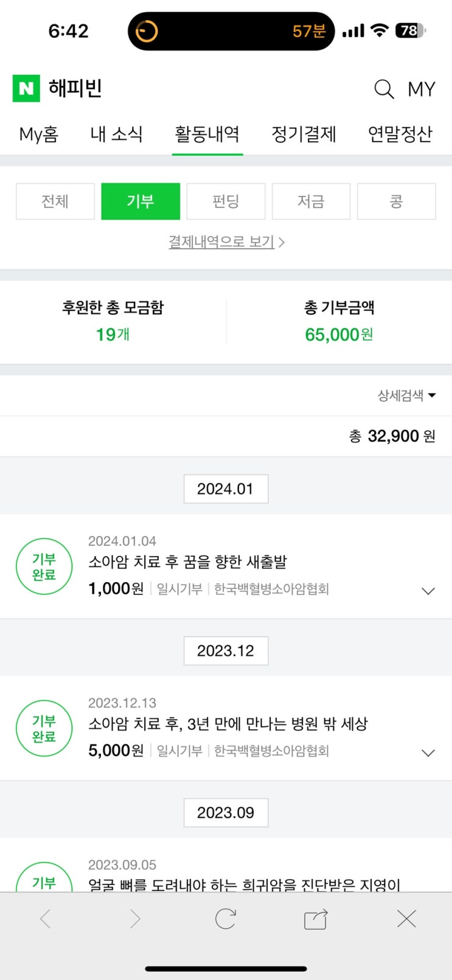
Task: Tap the 기부완료 badge for 2024.01.04 donation
Action: coord(44,567)
